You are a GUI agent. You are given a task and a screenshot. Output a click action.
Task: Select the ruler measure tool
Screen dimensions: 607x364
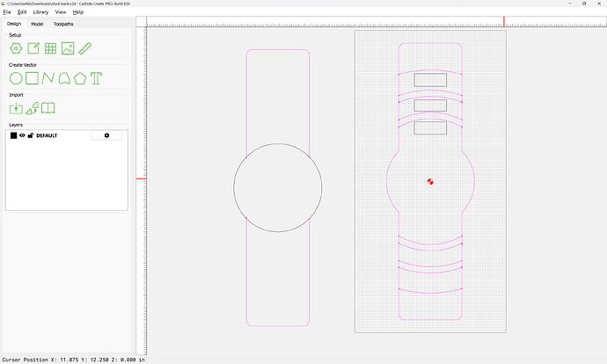[x=85, y=48]
